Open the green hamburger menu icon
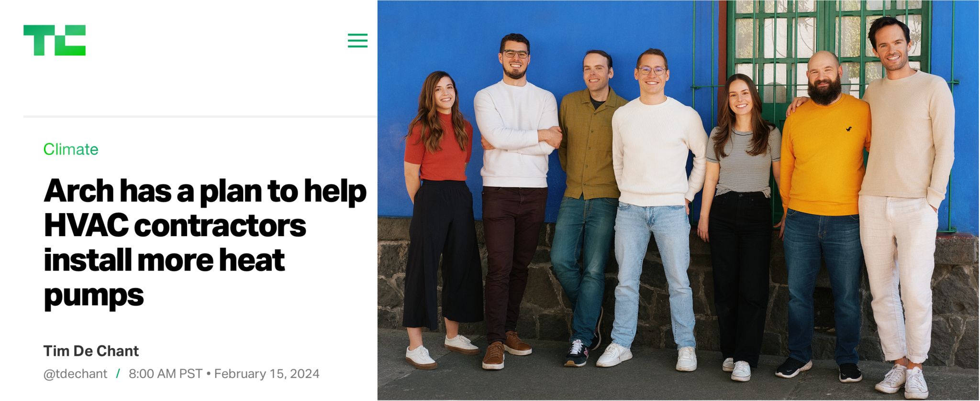980x401 pixels. pos(357,40)
